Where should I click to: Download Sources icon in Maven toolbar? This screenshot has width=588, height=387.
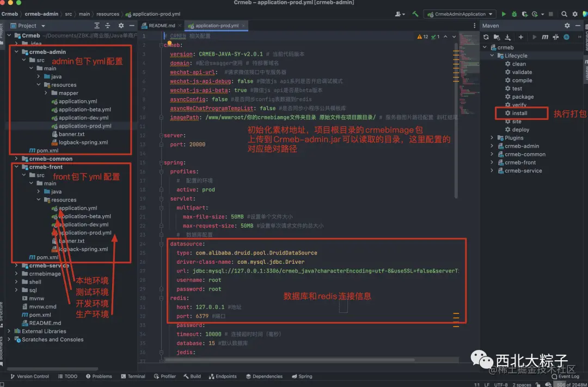tap(507, 37)
